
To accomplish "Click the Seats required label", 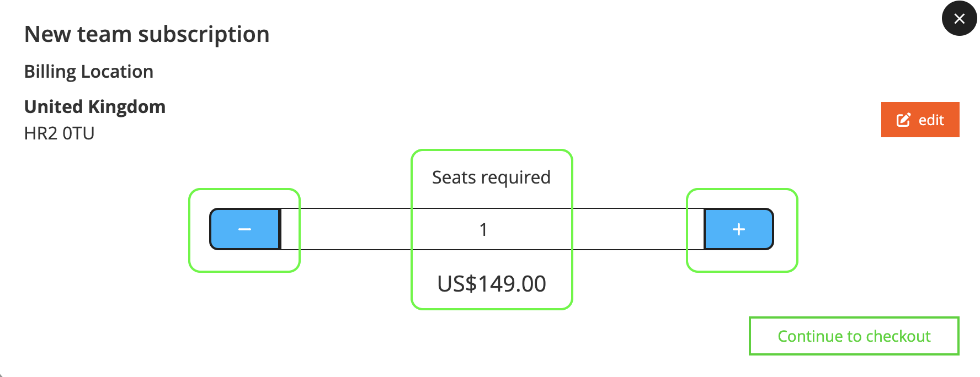I will tap(491, 177).
